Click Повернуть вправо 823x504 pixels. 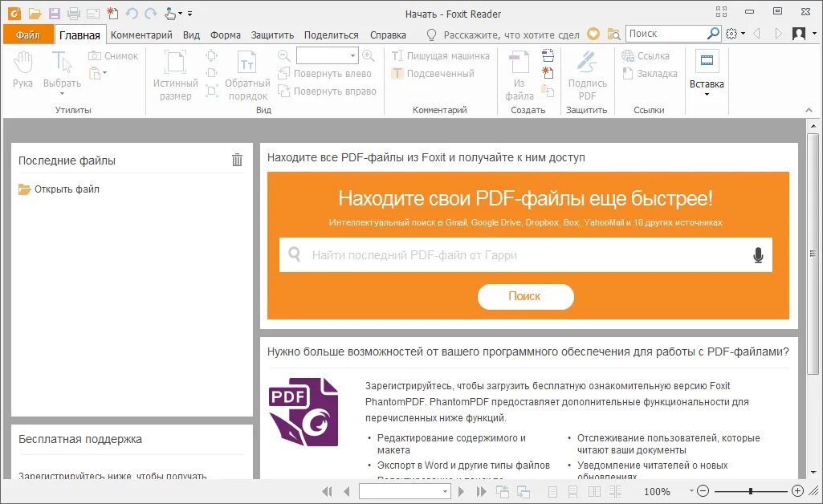pos(327,91)
